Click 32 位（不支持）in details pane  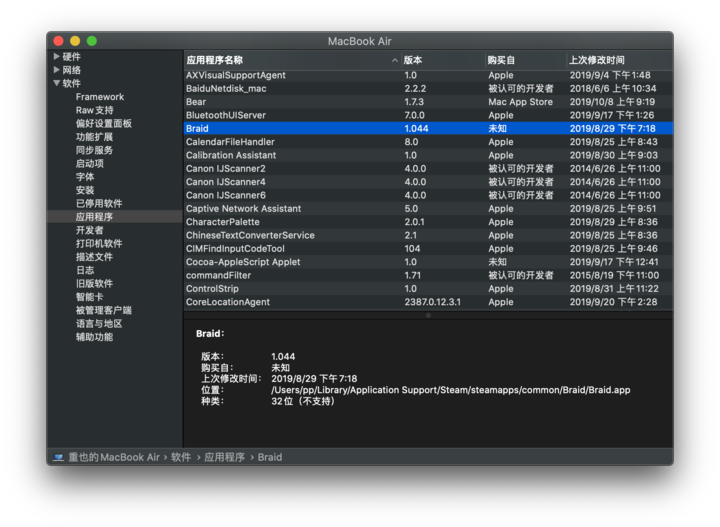[x=303, y=401]
